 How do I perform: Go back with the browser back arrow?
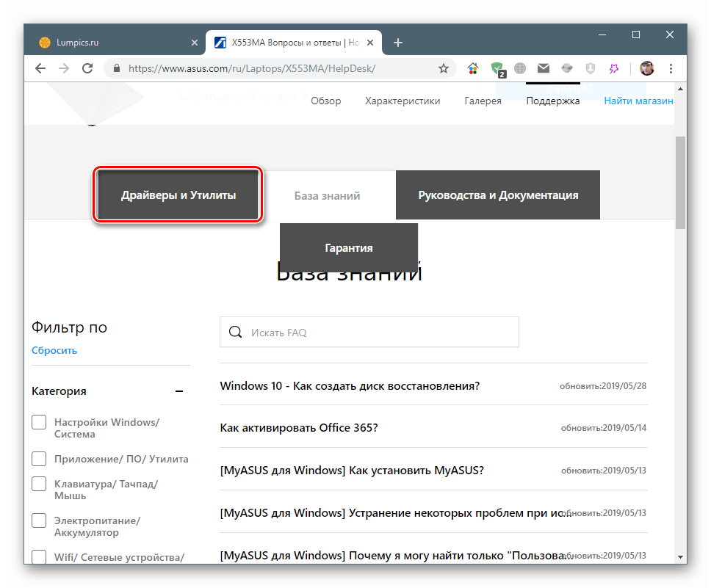point(40,68)
